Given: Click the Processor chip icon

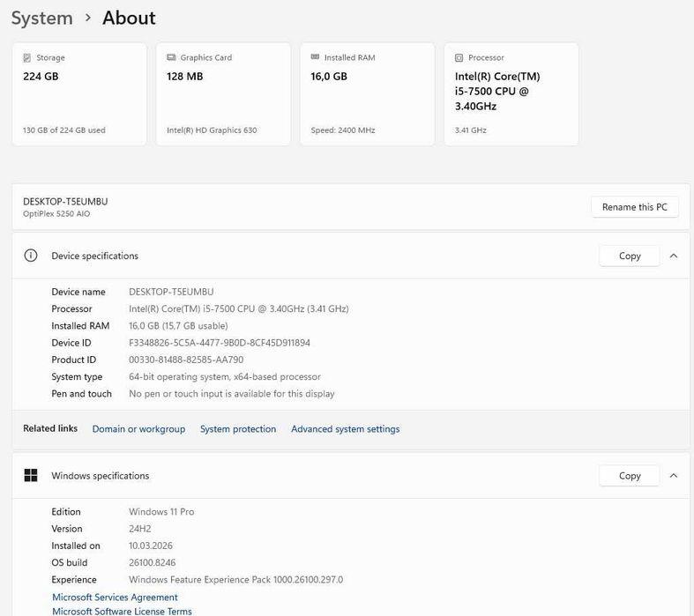Looking at the screenshot, I should pos(459,58).
